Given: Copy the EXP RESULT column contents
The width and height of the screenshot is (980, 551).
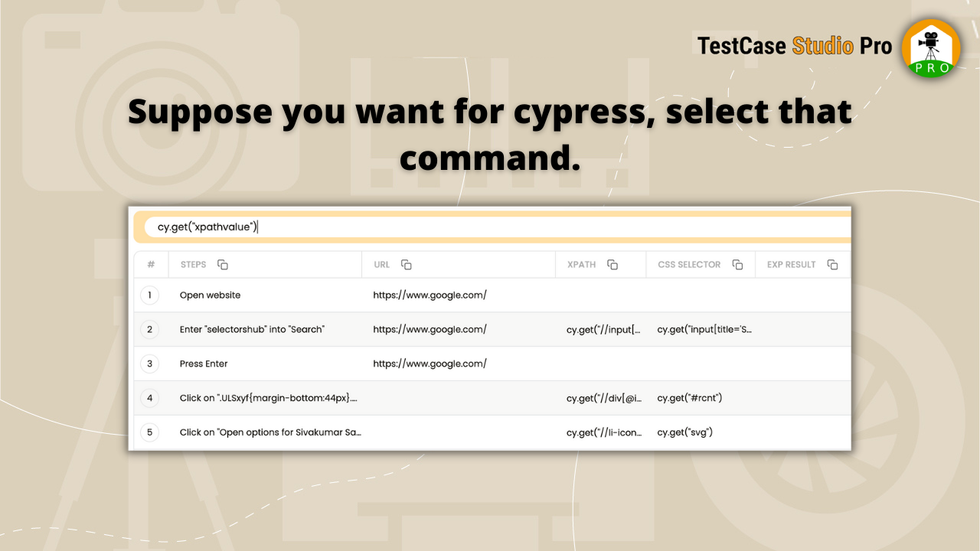Looking at the screenshot, I should click(832, 264).
